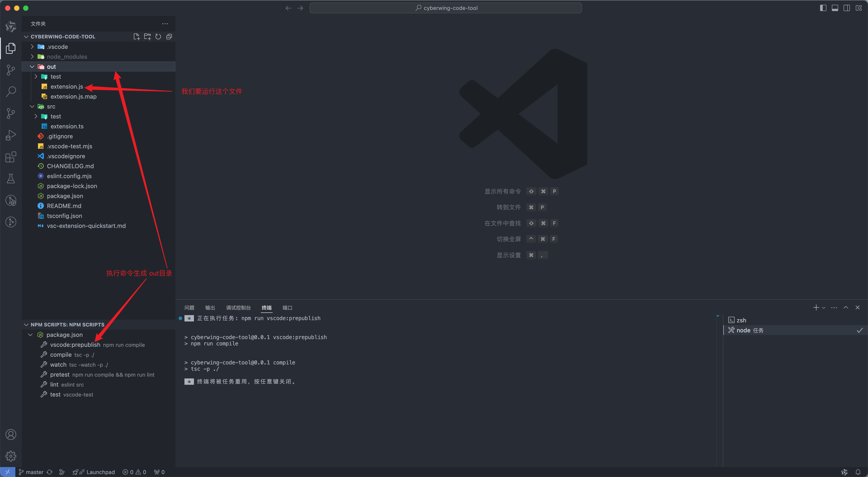This screenshot has width=868, height=477.
Task: Click the cyberwing-code-tool command center search box
Action: 446,8
